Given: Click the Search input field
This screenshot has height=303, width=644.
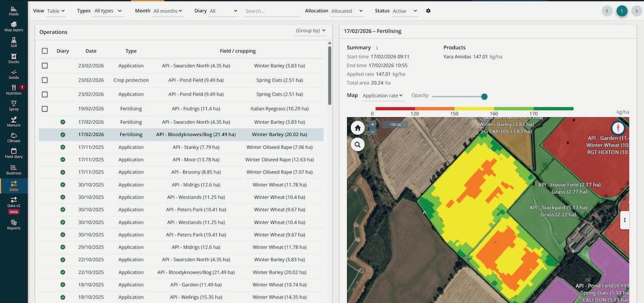Looking at the screenshot, I should [271, 11].
